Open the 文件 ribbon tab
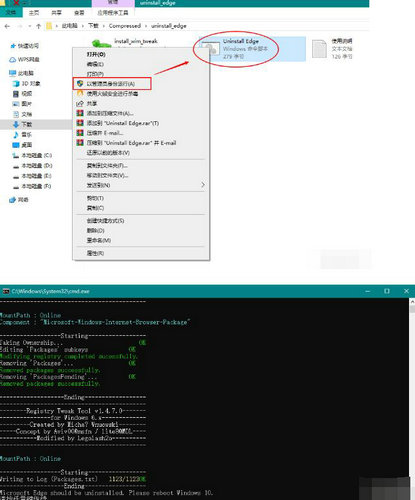Viewport: 415px width, 500px height. [10, 12]
